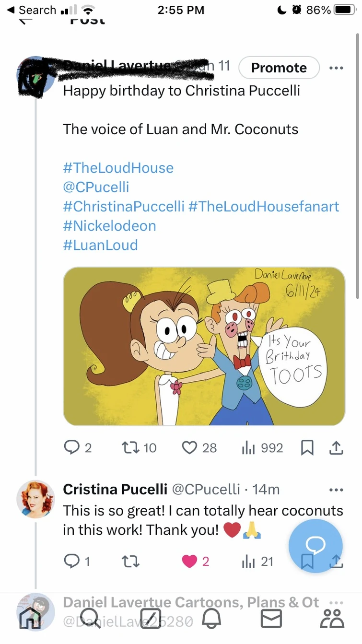Open the Notifications bell icon
This screenshot has height=644, width=362.
211,619
